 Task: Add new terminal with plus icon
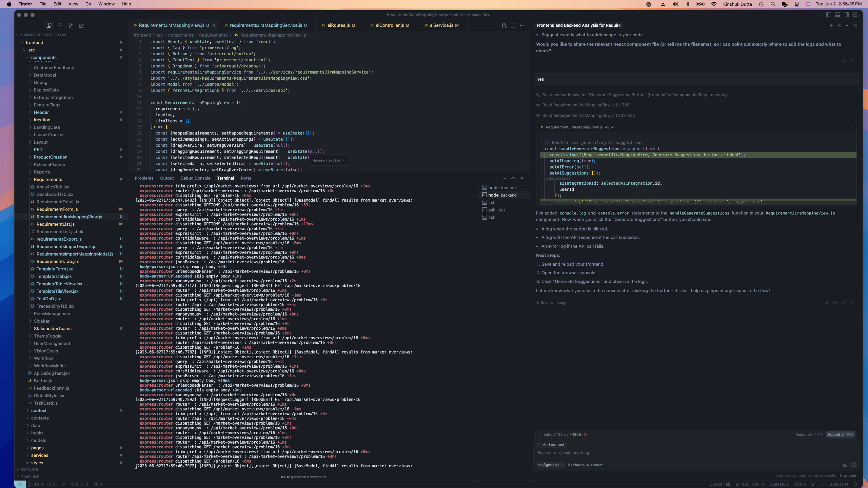(490, 178)
